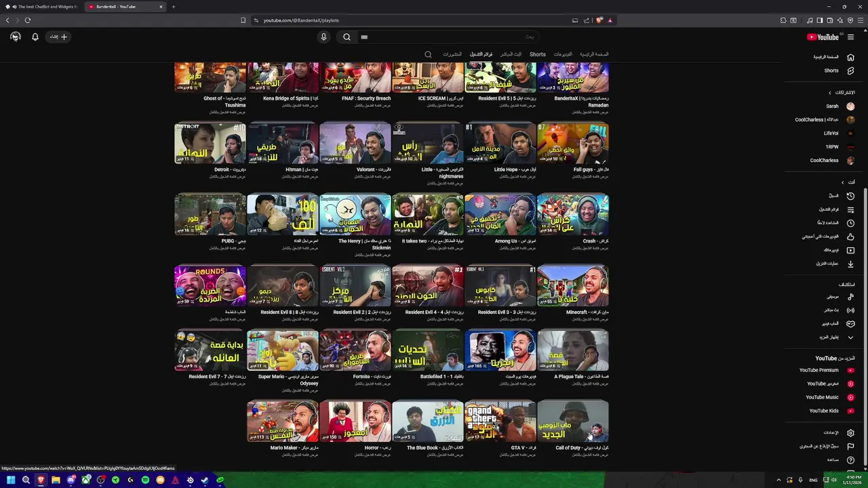Reload the page
Viewport: 868px width, 488px height.
28,20
